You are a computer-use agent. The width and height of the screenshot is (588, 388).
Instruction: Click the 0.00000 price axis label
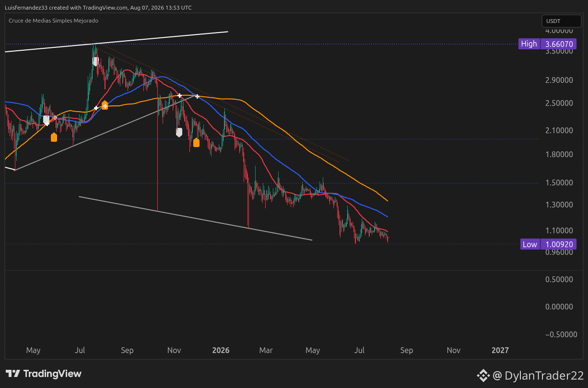point(559,307)
